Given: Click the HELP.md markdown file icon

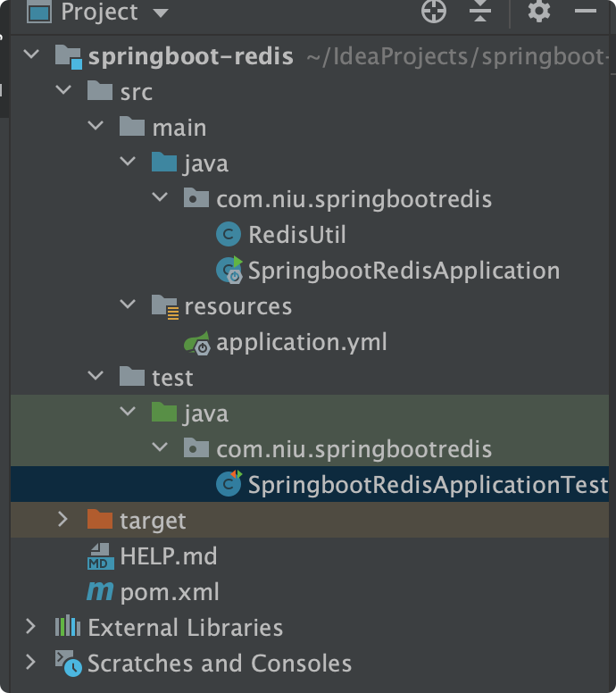Looking at the screenshot, I should point(100,556).
